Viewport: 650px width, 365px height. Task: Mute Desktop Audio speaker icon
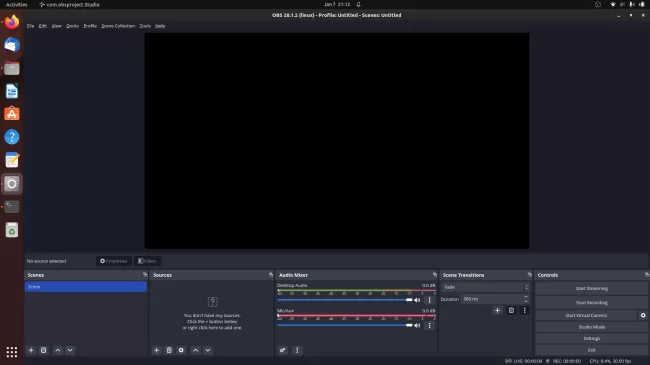coord(417,300)
